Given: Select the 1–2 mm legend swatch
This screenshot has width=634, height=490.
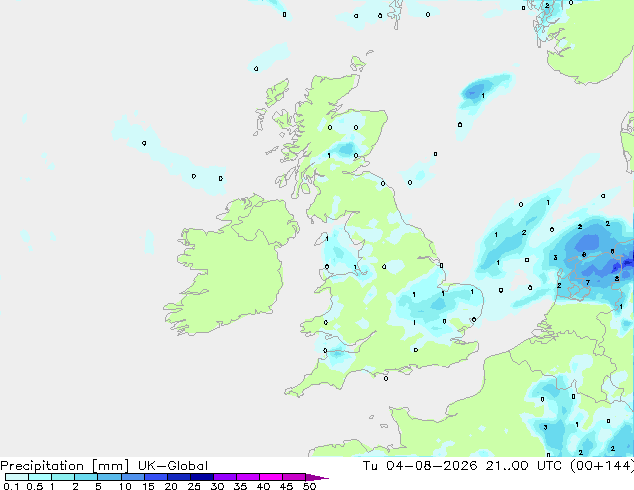Looking at the screenshot, I should (63, 477).
